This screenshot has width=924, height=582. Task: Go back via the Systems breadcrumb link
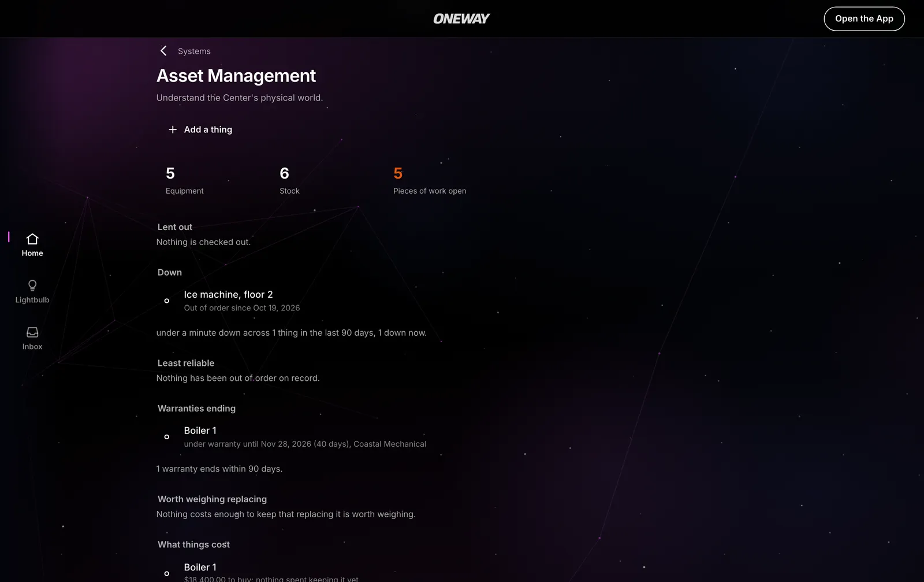(194, 51)
